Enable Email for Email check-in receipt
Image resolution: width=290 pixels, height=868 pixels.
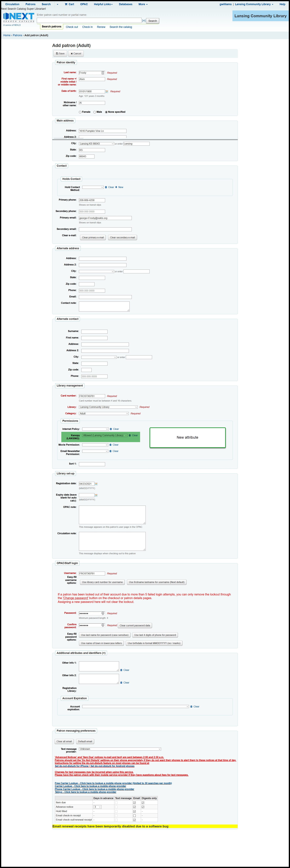tap(134, 816)
